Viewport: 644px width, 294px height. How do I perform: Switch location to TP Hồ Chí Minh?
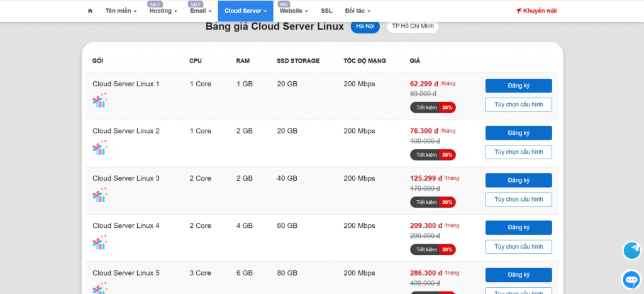coord(413,26)
